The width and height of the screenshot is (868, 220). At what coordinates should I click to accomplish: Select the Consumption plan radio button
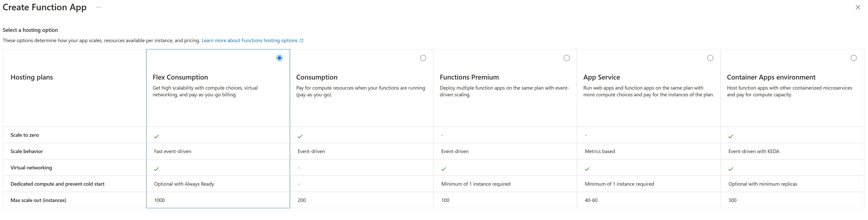423,58
